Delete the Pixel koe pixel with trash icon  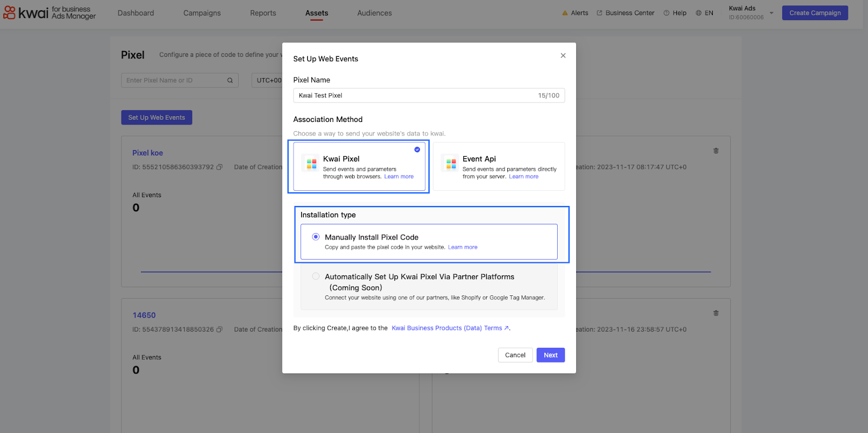pyautogui.click(x=716, y=151)
